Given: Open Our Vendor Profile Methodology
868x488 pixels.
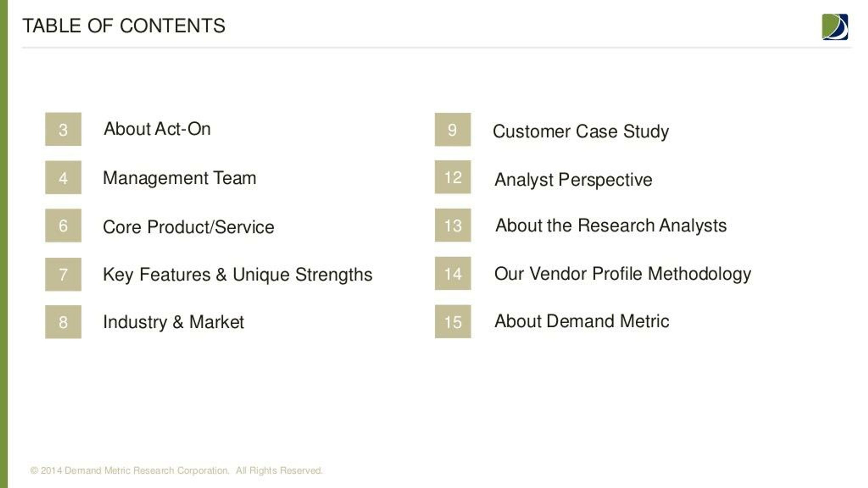Looking at the screenshot, I should pos(623,274).
